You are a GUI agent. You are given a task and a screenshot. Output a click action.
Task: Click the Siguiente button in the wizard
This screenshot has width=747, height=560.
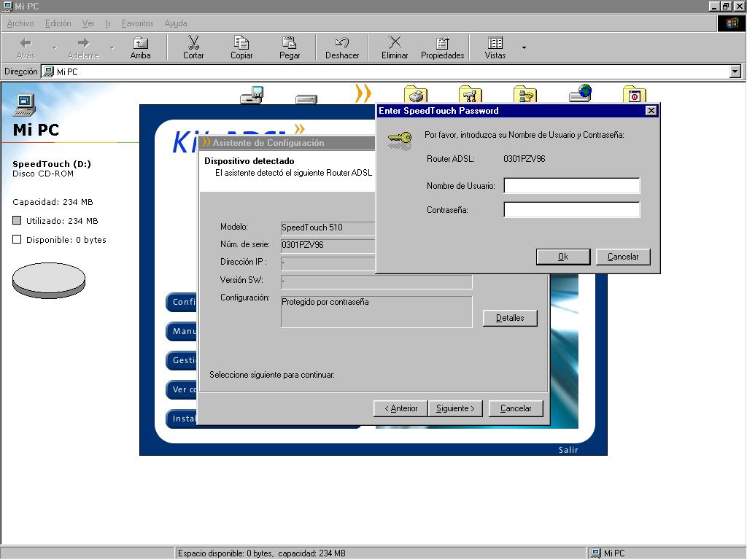455,408
